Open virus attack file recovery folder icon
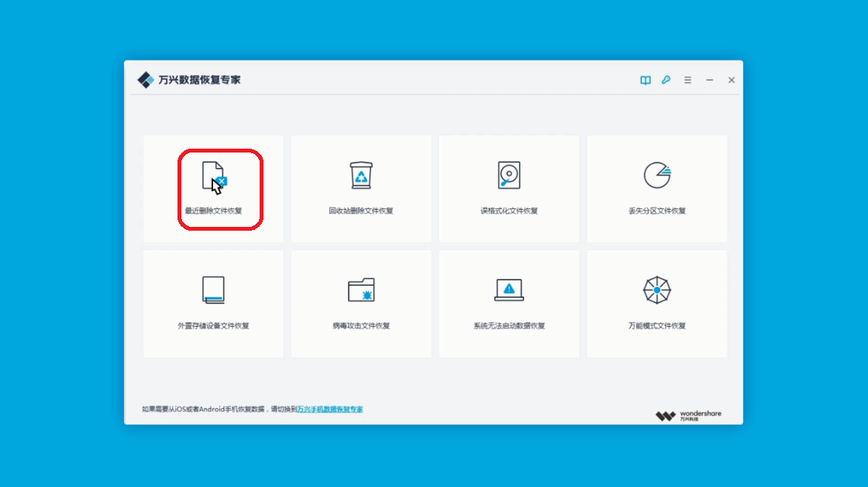This screenshot has height=487, width=868. click(361, 290)
